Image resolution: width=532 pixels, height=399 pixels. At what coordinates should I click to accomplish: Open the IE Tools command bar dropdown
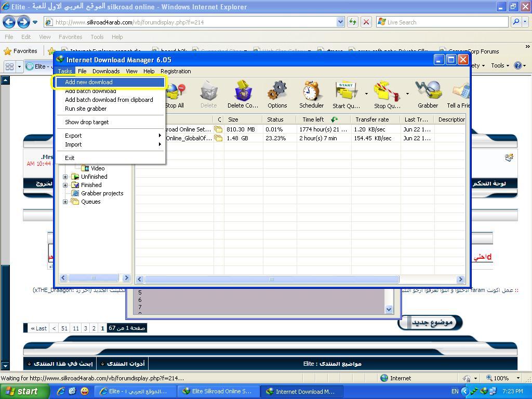pos(500,65)
